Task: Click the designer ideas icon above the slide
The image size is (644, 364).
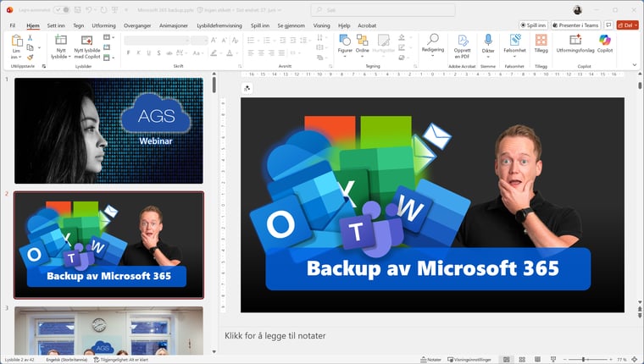Action: (x=247, y=88)
